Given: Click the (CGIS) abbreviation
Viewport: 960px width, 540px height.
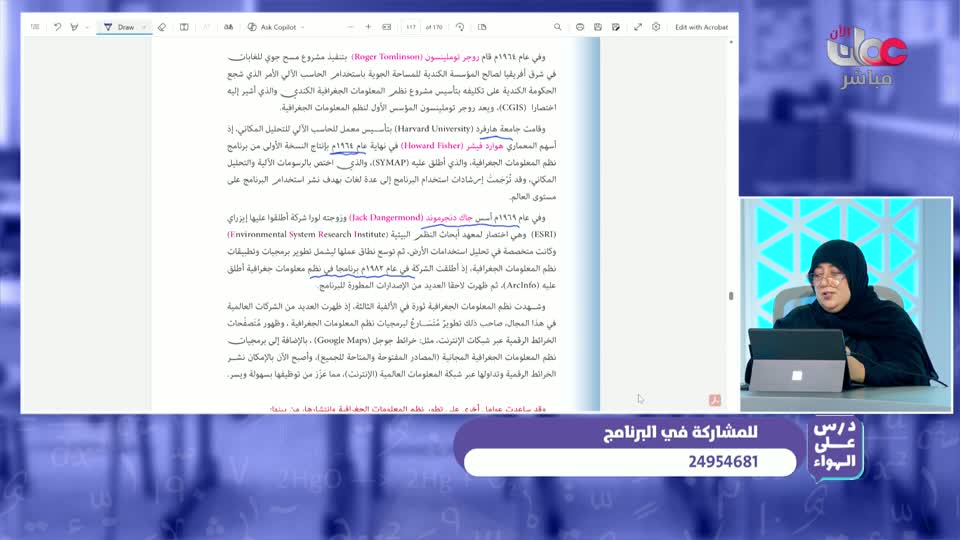Looking at the screenshot, I should pyautogui.click(x=512, y=108).
